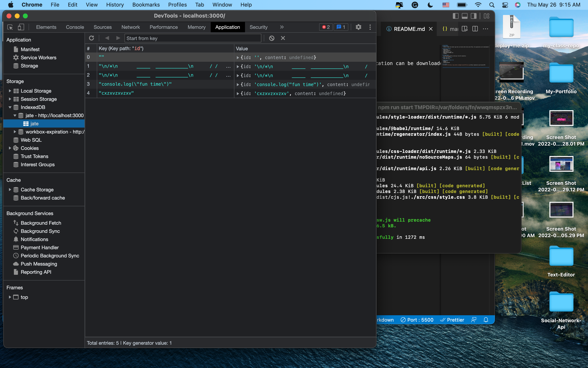Expand Cache Storage tree arrow
Screen dimensions: 588x368
pos(10,190)
